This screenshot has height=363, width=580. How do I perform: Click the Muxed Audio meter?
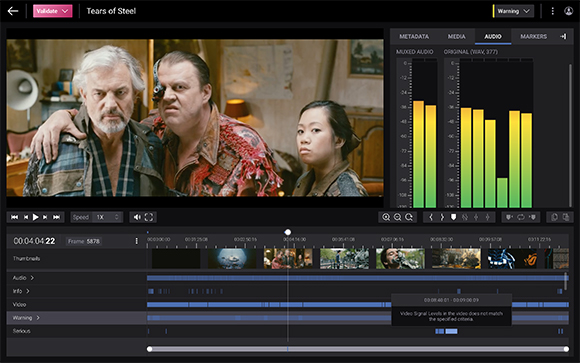pos(417,133)
